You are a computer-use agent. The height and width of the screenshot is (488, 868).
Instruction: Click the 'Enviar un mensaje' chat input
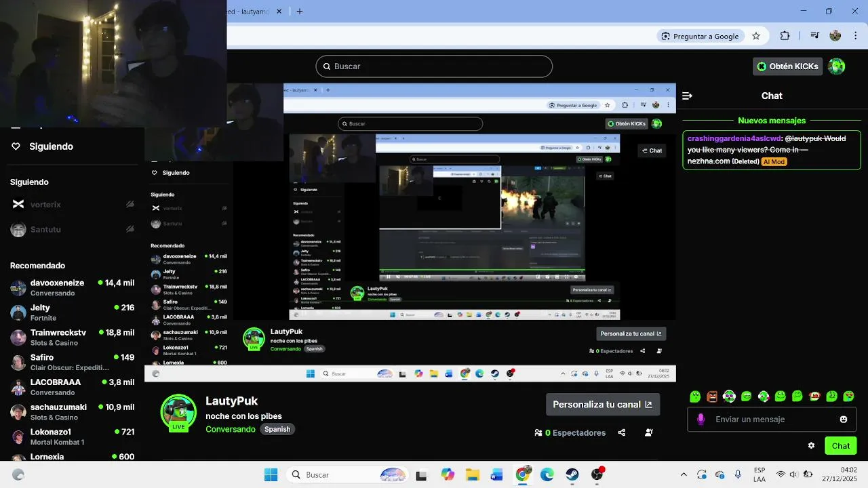point(772,420)
